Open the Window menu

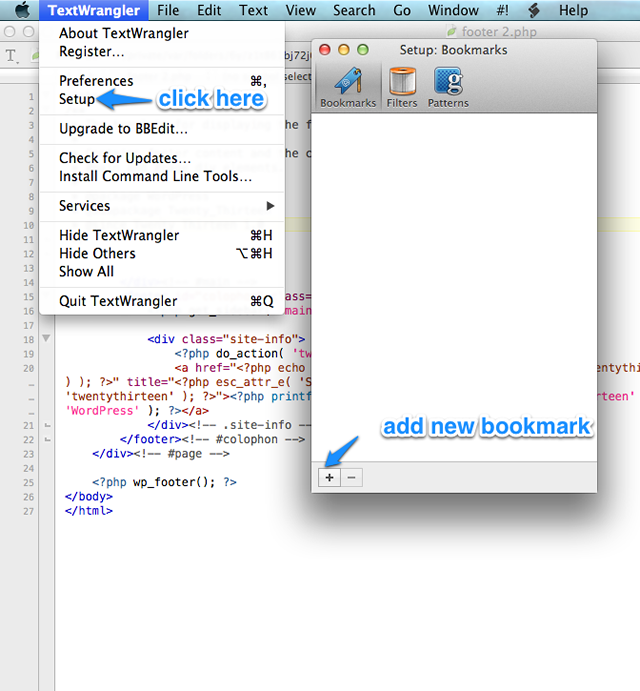[x=453, y=10]
